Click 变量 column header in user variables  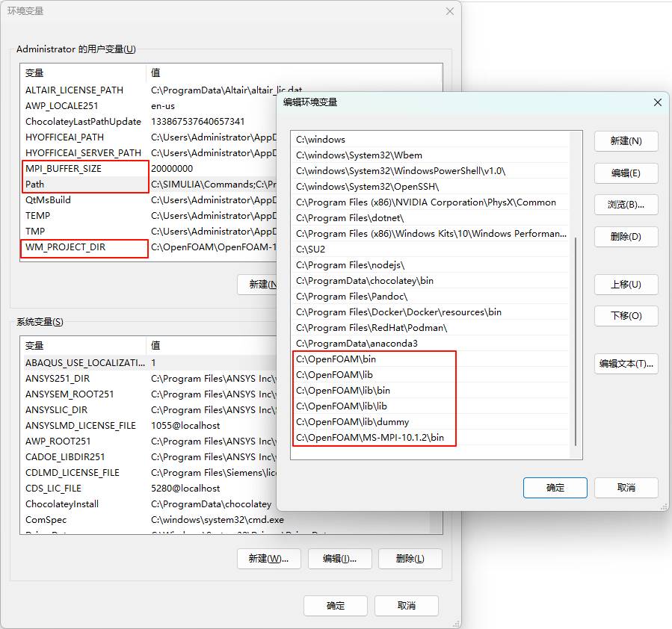point(83,73)
